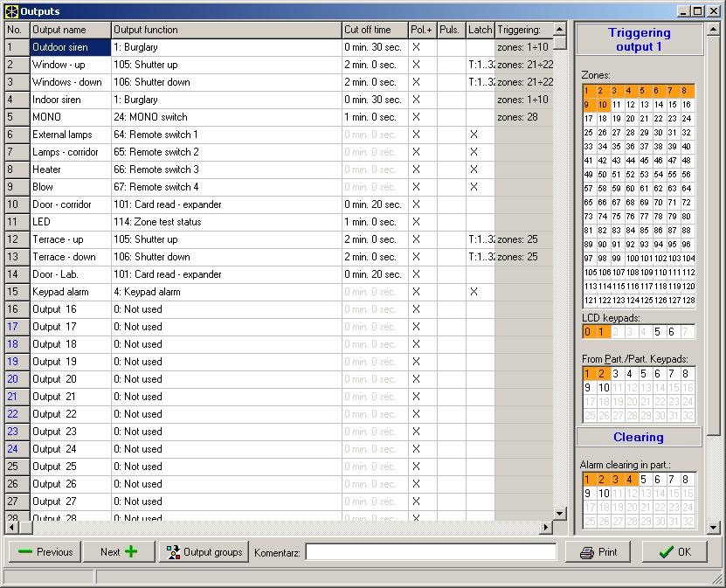The image size is (726, 588).
Task: Click the table's horizontal scrollbar right arrow
Action: [x=546, y=527]
